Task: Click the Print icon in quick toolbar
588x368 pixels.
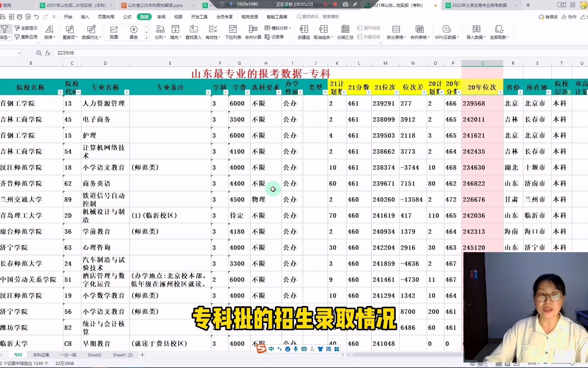Action: [19, 17]
